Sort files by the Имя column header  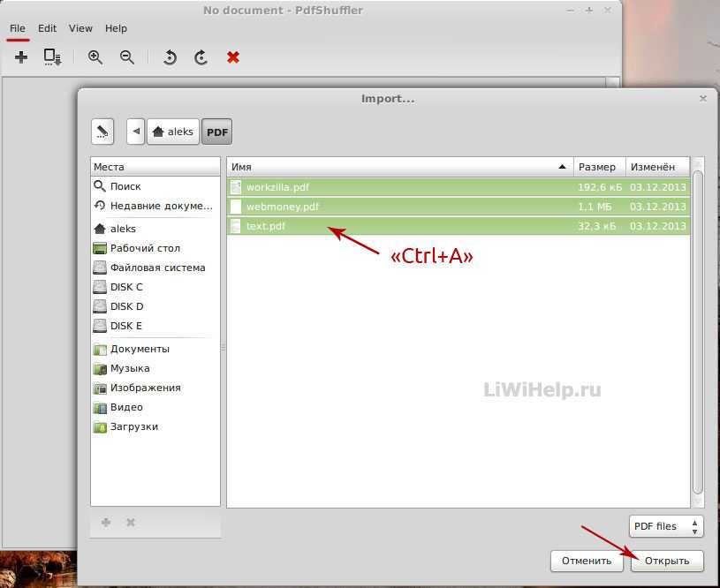[400, 167]
